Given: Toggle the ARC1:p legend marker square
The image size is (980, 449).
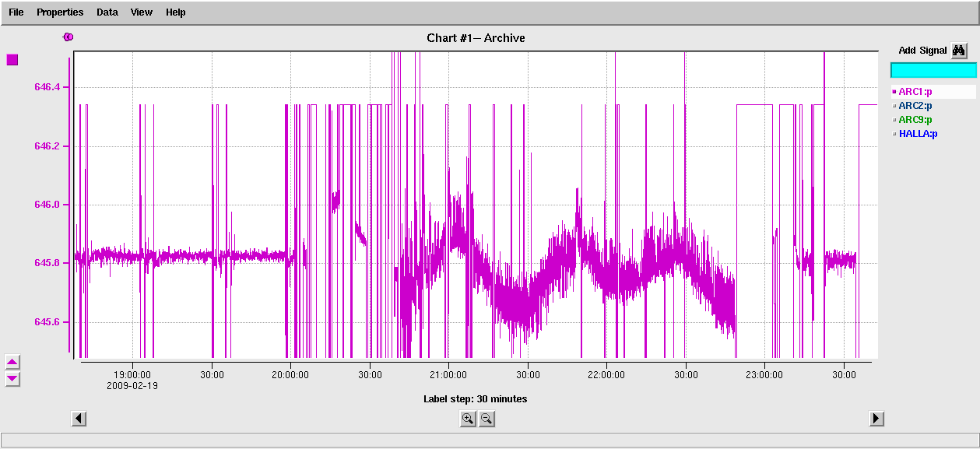Looking at the screenshot, I should coord(894,91).
